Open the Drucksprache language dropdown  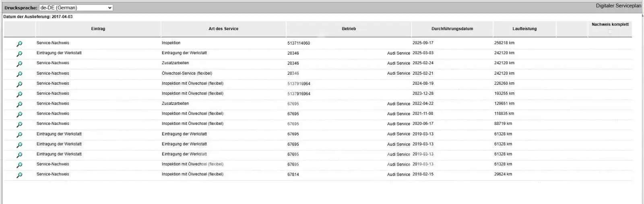(x=76, y=8)
